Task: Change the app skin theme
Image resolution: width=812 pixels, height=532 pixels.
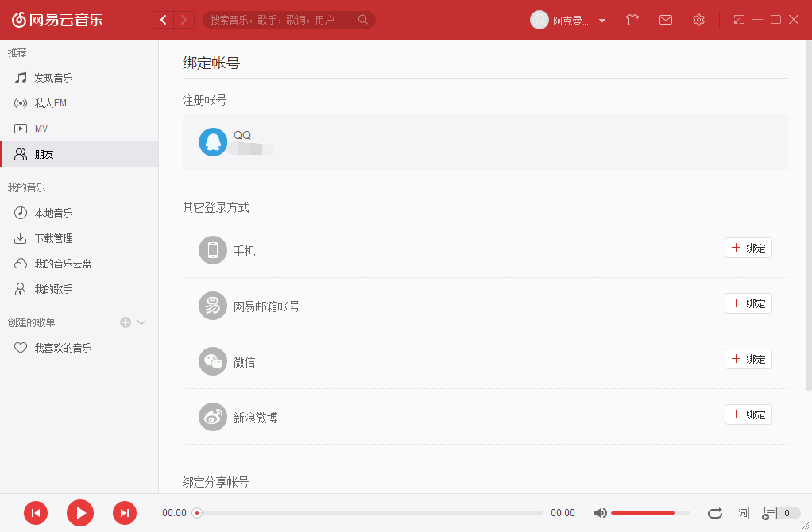Action: 632,19
